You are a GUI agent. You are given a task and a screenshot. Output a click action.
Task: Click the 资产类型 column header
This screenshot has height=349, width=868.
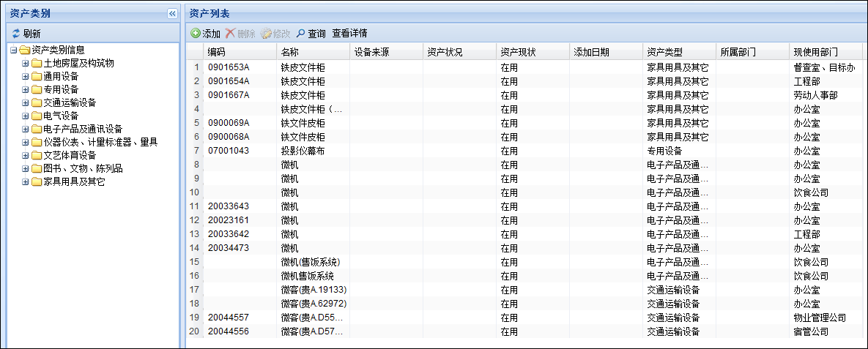pyautogui.click(x=679, y=52)
